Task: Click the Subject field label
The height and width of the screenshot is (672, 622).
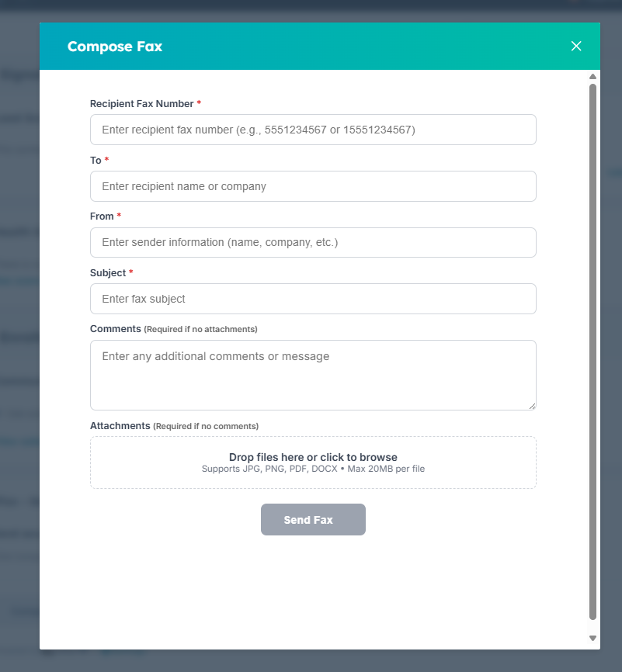Action: click(x=108, y=273)
